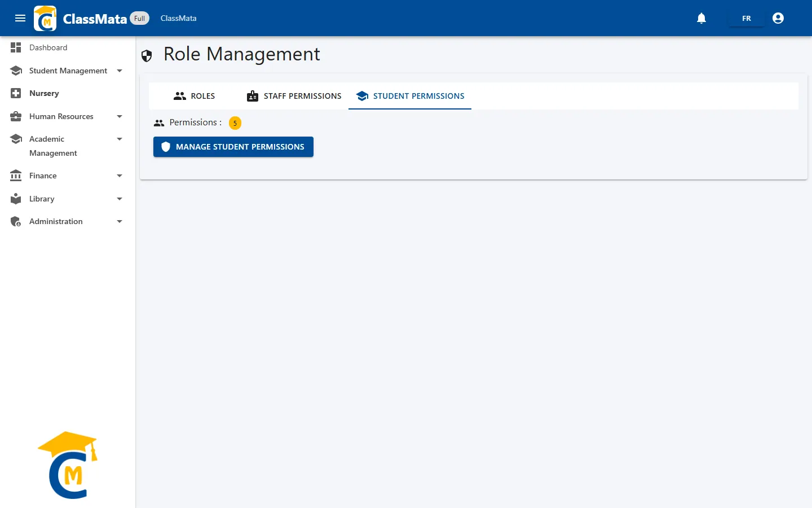The image size is (812, 508).
Task: Expand the Library submenu arrow
Action: click(120, 199)
